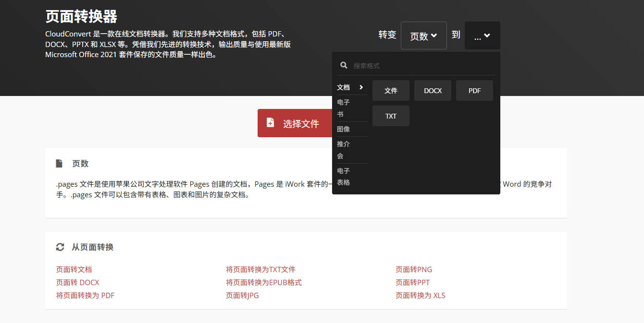Select the 电子书 category

(x=344, y=108)
